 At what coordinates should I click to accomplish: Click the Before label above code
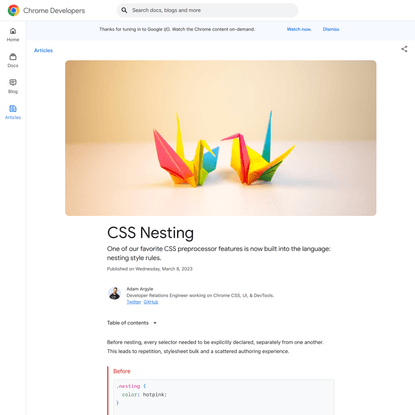[x=122, y=371]
